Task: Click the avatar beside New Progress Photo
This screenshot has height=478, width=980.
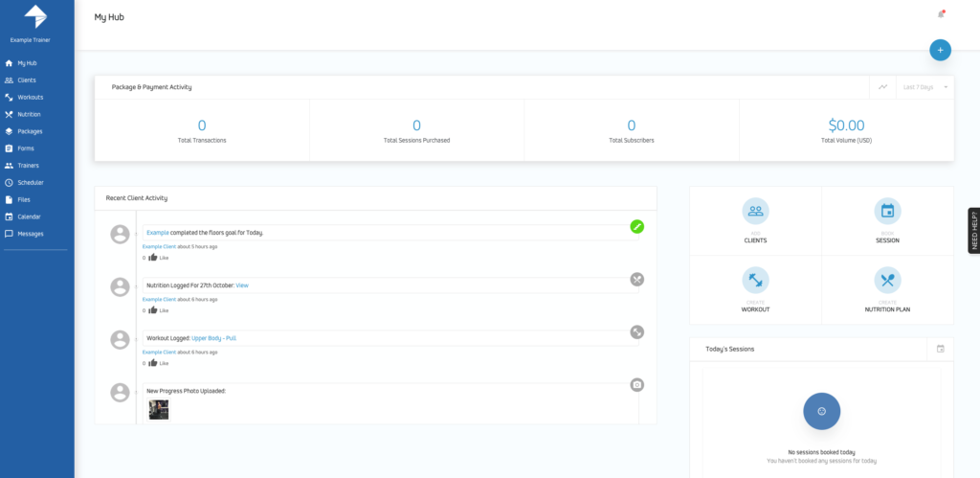Action: [120, 393]
